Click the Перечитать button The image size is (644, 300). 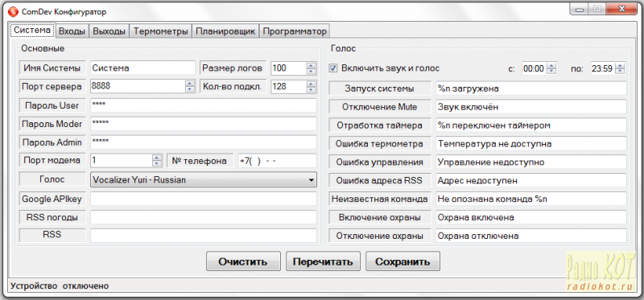[x=323, y=261]
